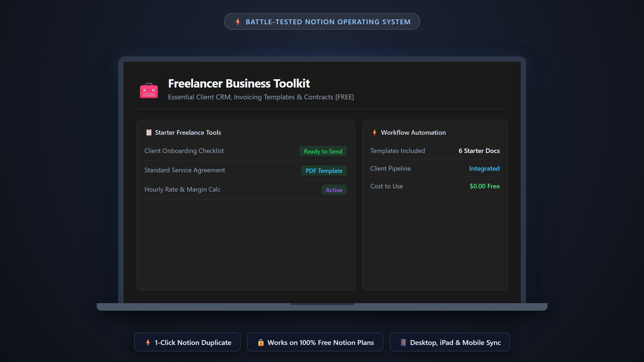Click the lock icon on Free Notion Plans
Screen dimensions: 644x362
[261, 342]
